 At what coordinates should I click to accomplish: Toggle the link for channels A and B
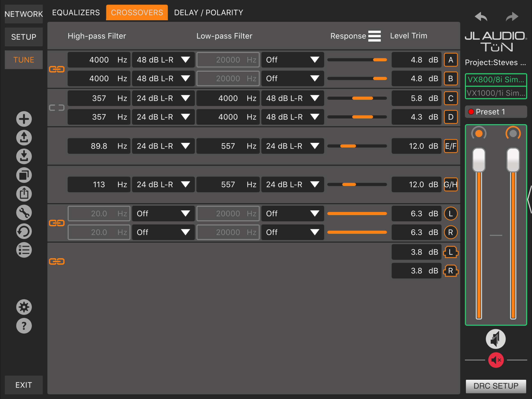pyautogui.click(x=57, y=69)
